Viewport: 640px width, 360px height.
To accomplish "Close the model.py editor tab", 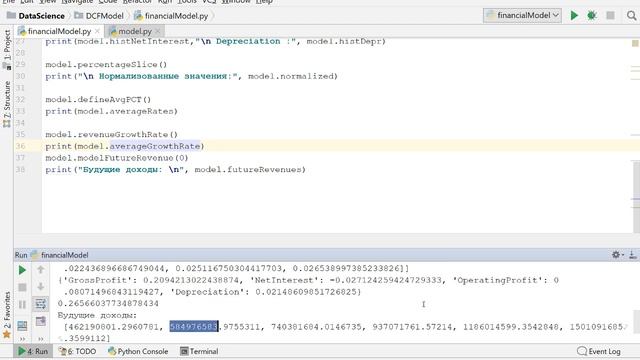I will [158, 31].
